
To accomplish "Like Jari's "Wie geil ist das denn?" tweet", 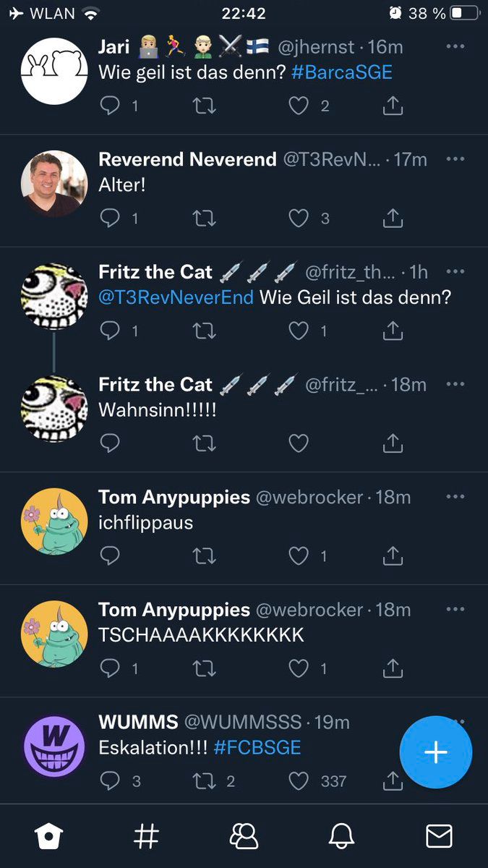I will click(299, 106).
